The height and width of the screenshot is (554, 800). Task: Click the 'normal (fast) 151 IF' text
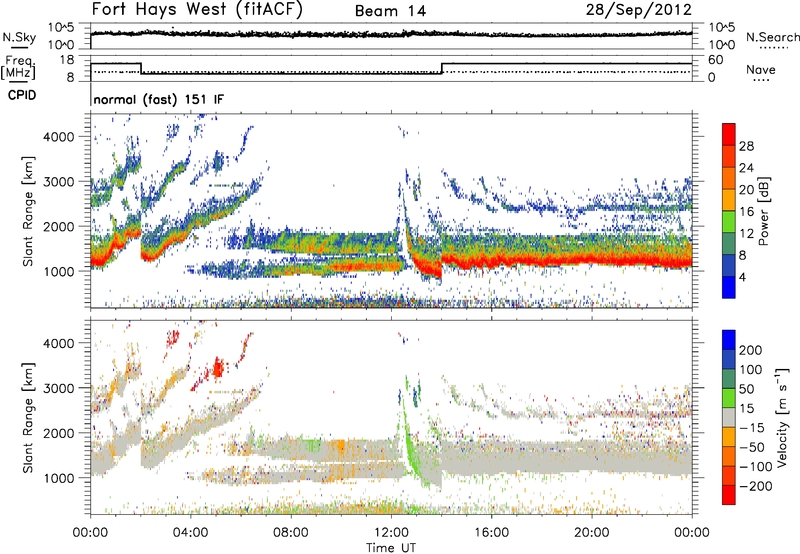(x=159, y=99)
